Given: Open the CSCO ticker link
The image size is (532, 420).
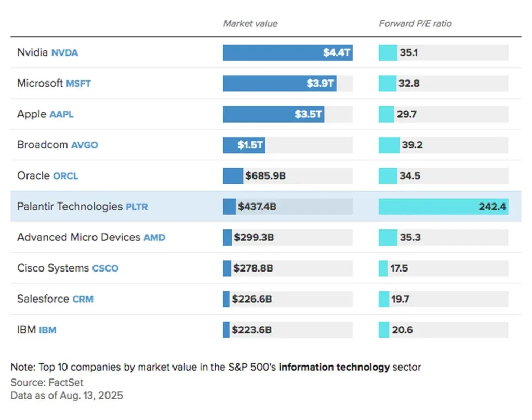Looking at the screenshot, I should (105, 268).
